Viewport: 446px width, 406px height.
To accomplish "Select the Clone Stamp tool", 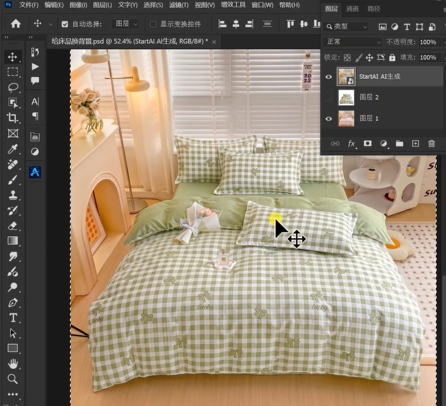I will tap(13, 195).
